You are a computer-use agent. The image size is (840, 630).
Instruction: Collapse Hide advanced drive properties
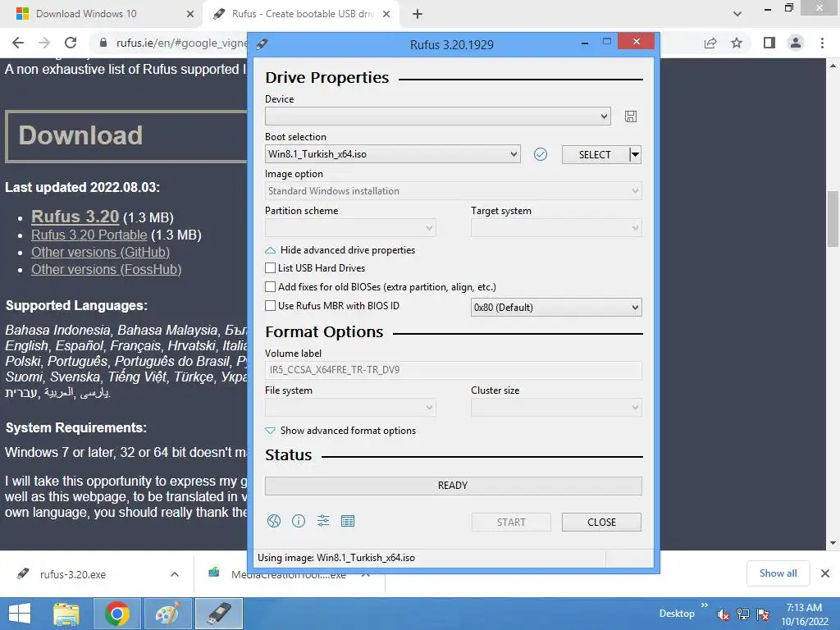coord(340,250)
